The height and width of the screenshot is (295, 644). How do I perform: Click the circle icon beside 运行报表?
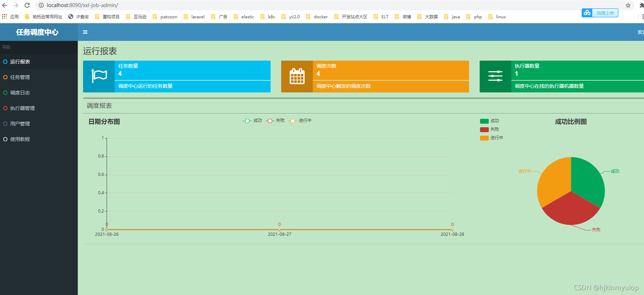coord(5,62)
